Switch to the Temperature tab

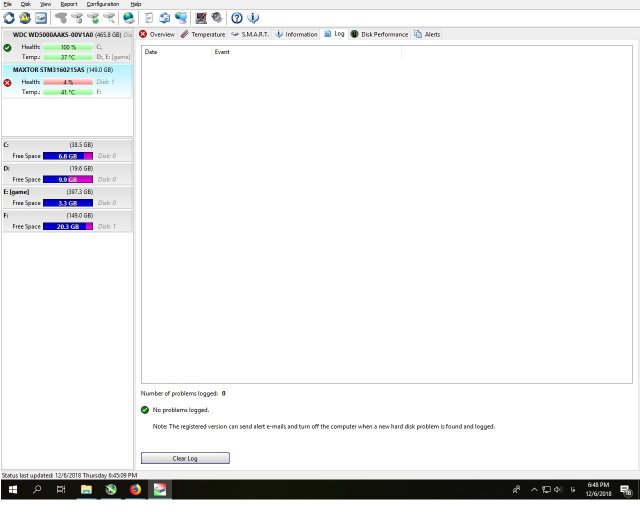pyautogui.click(x=203, y=34)
